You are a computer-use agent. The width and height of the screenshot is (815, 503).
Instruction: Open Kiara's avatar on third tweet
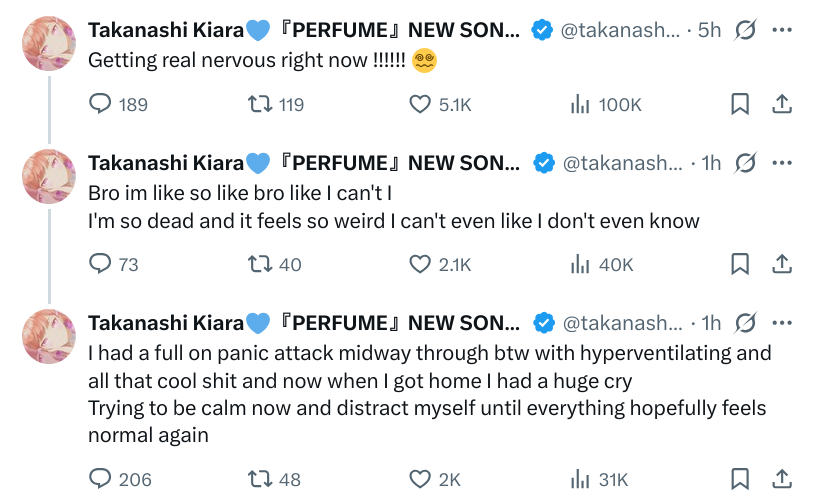(x=49, y=337)
